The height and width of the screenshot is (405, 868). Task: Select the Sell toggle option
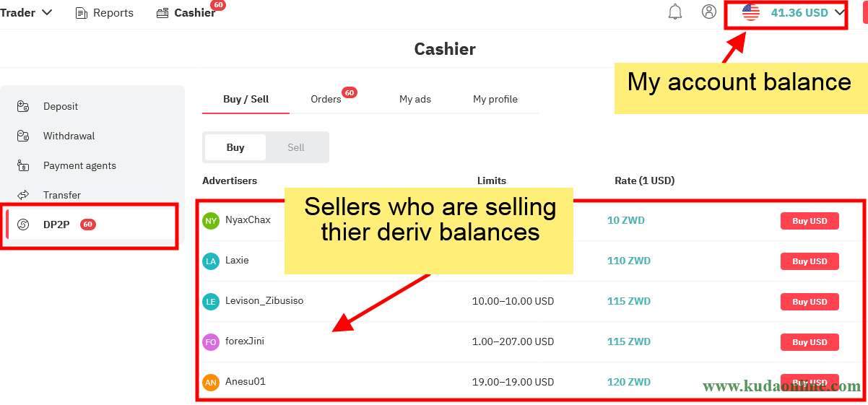point(296,147)
